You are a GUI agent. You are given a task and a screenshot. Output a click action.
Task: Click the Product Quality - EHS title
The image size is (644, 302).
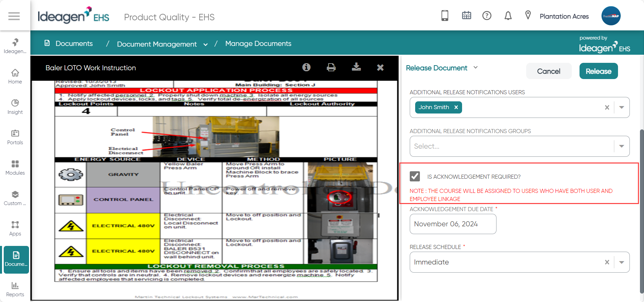tap(169, 17)
